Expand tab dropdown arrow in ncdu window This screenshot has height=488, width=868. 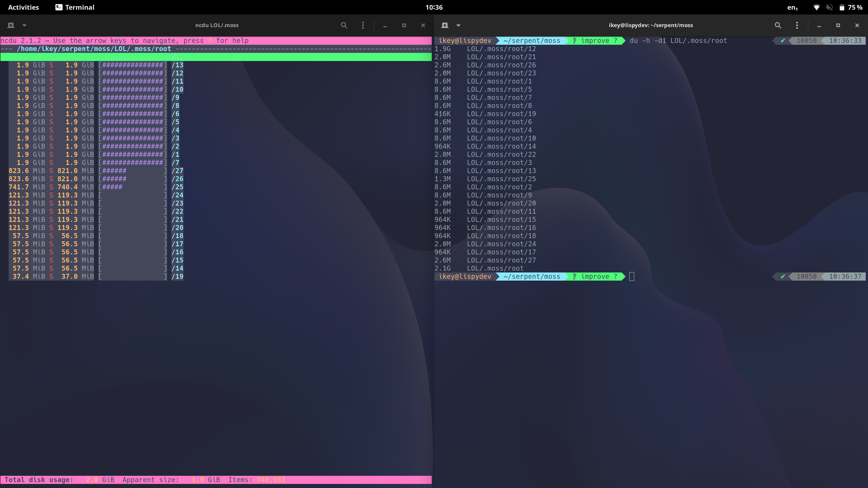point(24,25)
